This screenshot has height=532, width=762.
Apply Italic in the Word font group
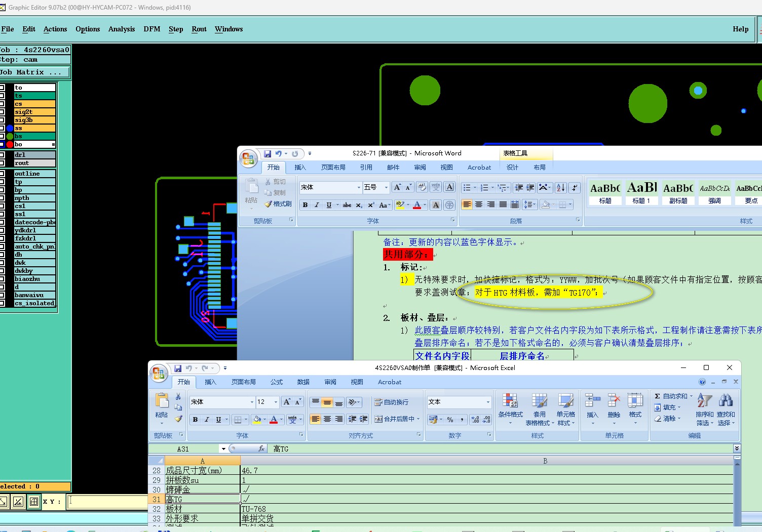317,205
